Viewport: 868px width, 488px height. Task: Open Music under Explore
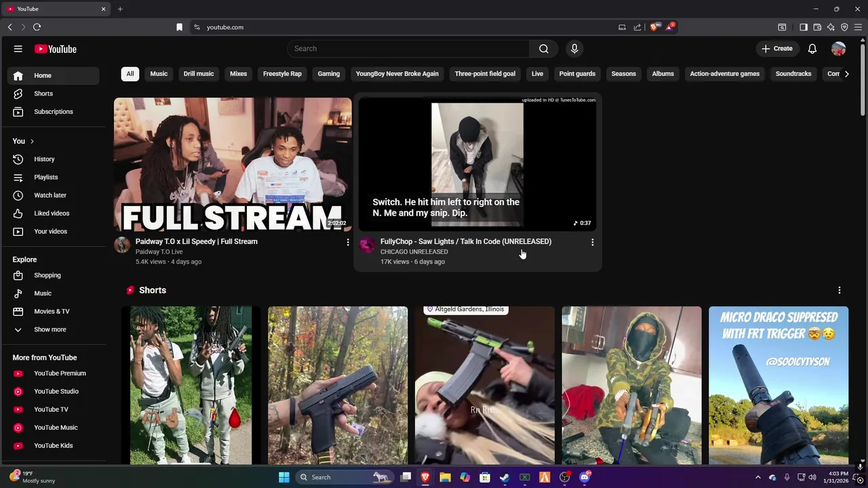click(54, 293)
